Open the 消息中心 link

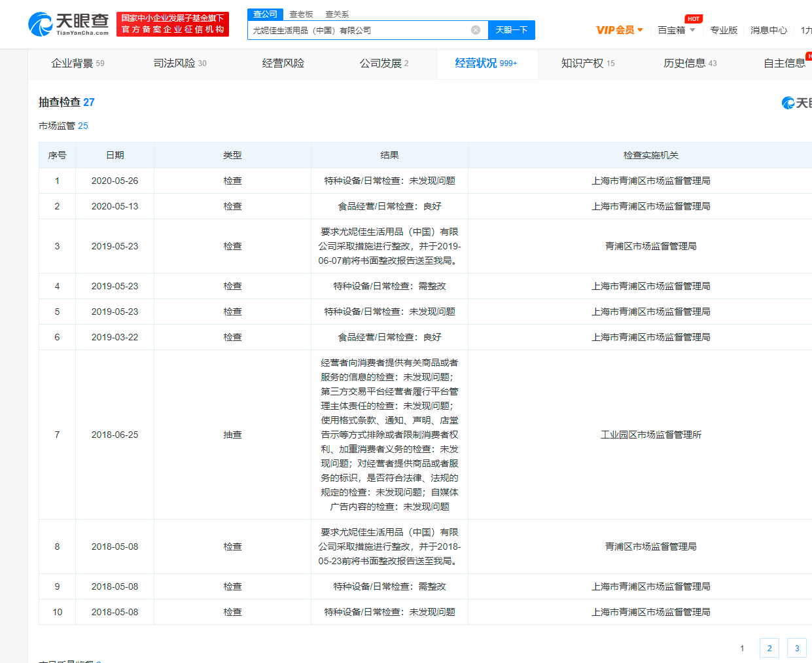click(769, 30)
